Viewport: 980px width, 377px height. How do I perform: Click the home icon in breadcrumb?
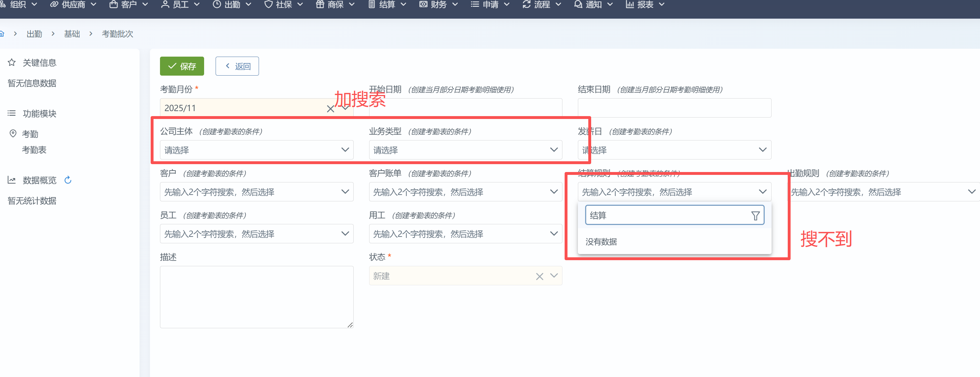[2, 34]
